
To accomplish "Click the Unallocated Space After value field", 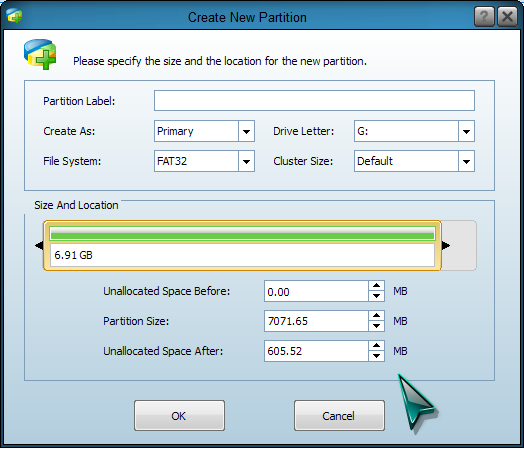I will (x=316, y=351).
